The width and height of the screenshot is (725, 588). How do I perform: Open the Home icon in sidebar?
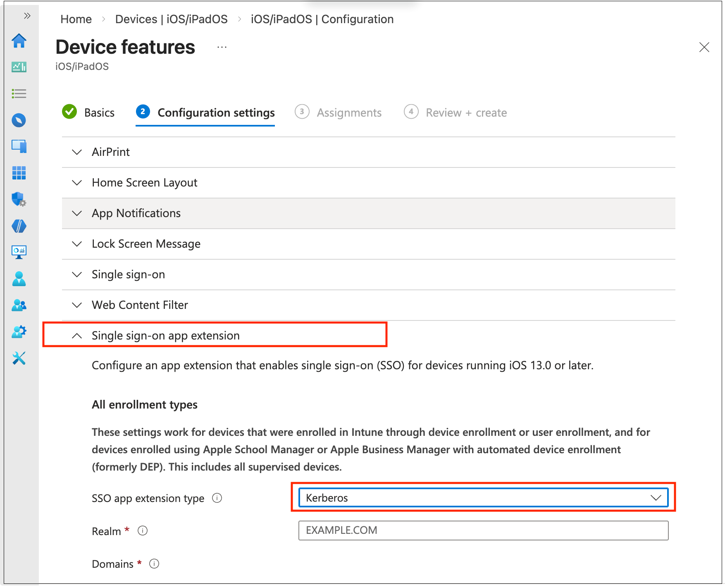19,41
